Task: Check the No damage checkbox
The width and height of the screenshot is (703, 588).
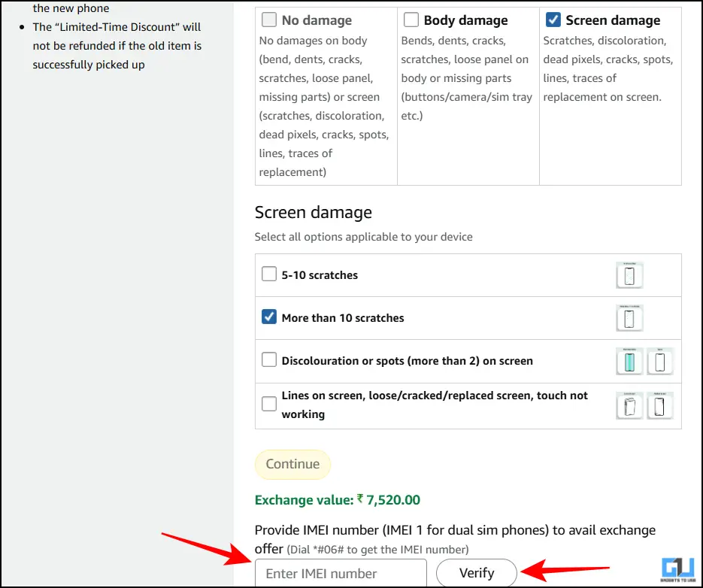Action: point(268,20)
